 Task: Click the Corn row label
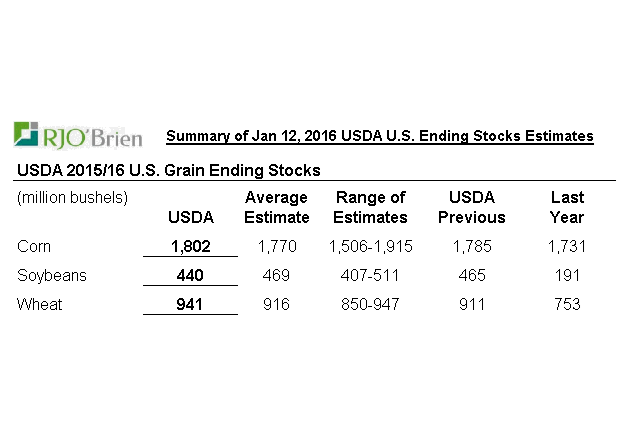[35, 245]
